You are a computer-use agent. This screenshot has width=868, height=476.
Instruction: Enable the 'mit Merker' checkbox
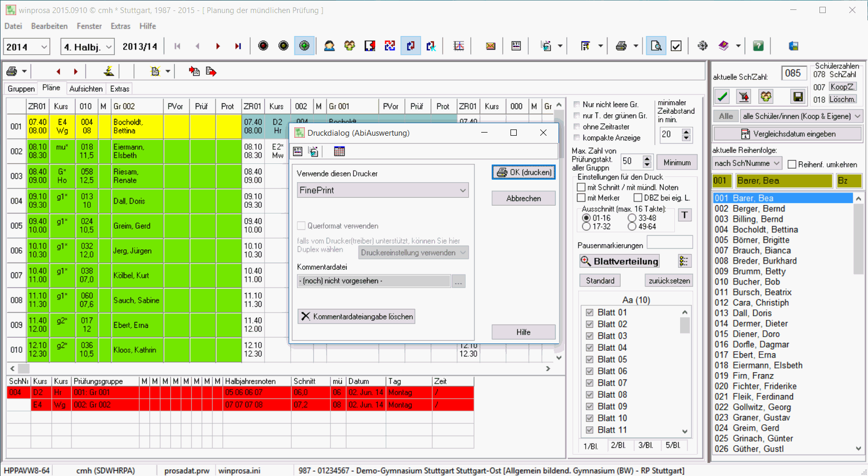point(581,198)
